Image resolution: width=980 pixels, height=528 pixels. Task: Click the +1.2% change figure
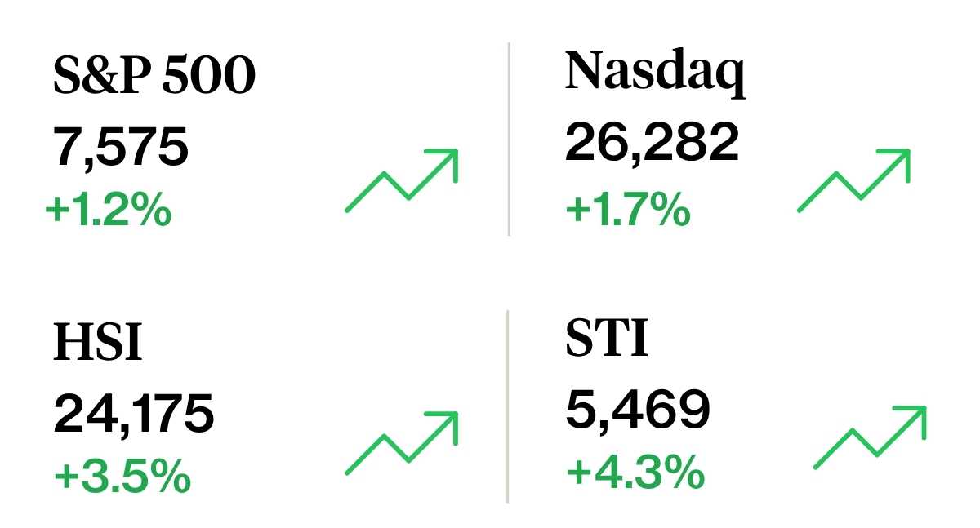tap(109, 211)
